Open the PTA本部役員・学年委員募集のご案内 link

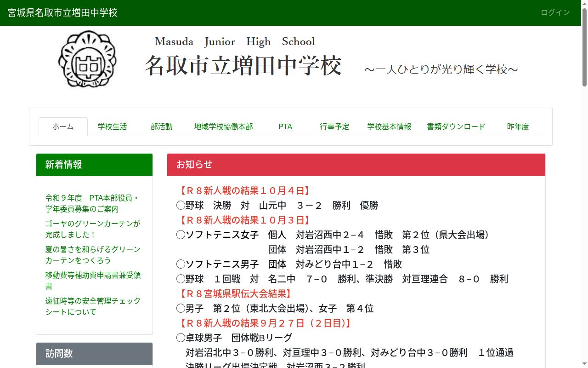(92, 203)
